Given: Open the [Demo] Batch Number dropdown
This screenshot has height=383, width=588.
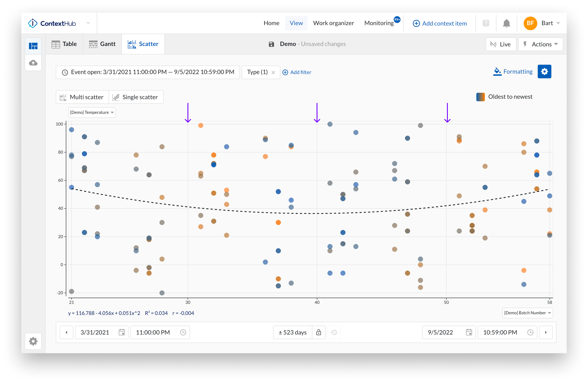Looking at the screenshot, I should [x=527, y=313].
